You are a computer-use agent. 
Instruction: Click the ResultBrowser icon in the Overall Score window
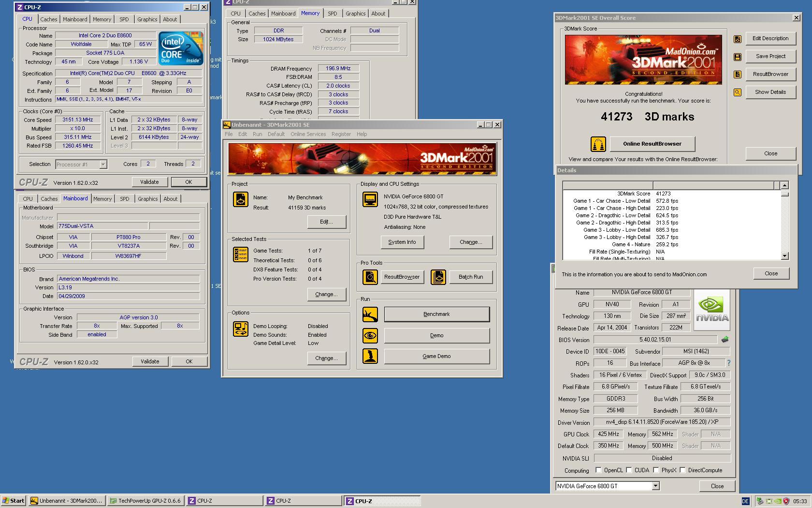738,75
